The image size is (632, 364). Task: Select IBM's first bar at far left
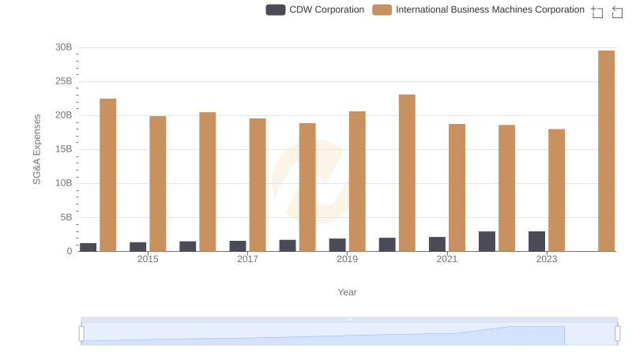pyautogui.click(x=108, y=174)
